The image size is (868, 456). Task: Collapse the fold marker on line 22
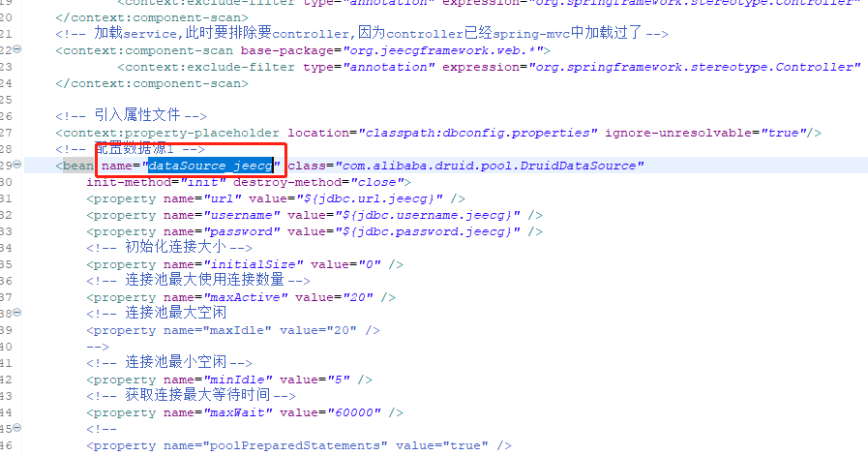coord(17,49)
